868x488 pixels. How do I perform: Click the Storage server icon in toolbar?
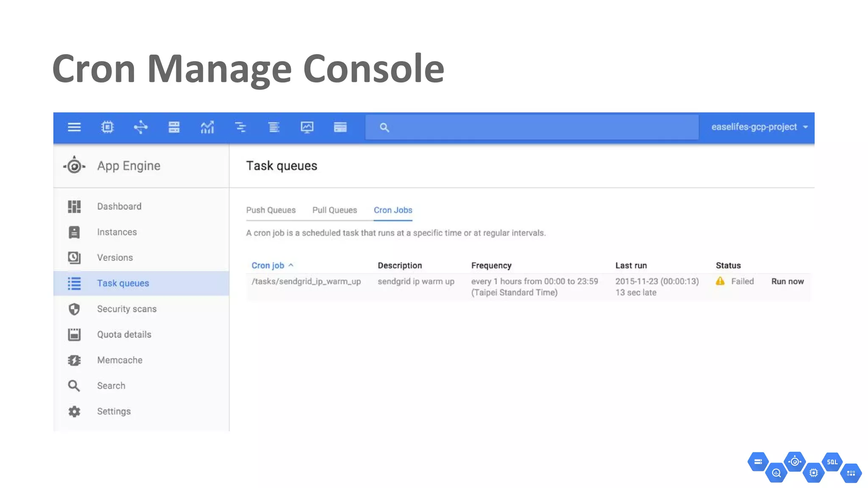pyautogui.click(x=174, y=127)
